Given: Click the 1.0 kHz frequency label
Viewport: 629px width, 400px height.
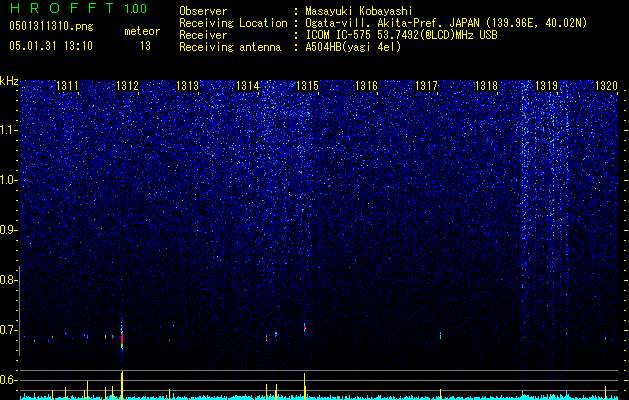Looking at the screenshot, I should (x=8, y=180).
